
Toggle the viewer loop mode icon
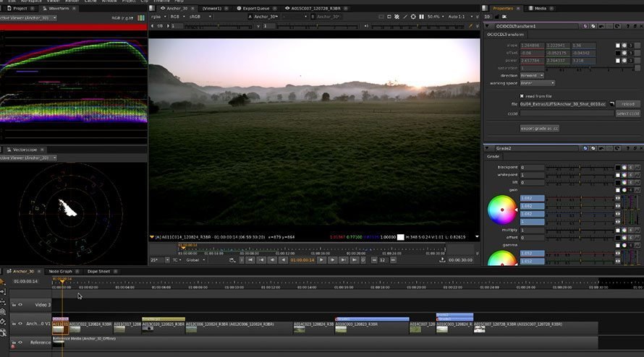232,260
